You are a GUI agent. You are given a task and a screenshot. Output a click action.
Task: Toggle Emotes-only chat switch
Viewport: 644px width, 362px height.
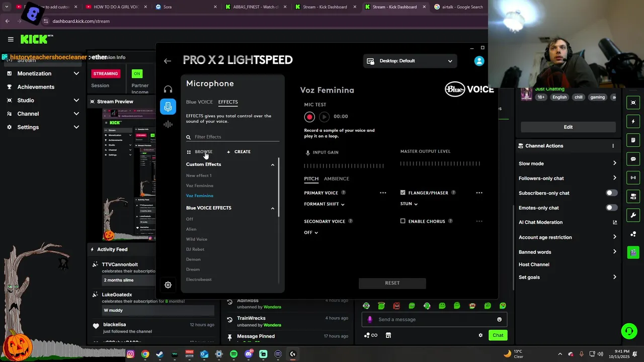click(611, 208)
